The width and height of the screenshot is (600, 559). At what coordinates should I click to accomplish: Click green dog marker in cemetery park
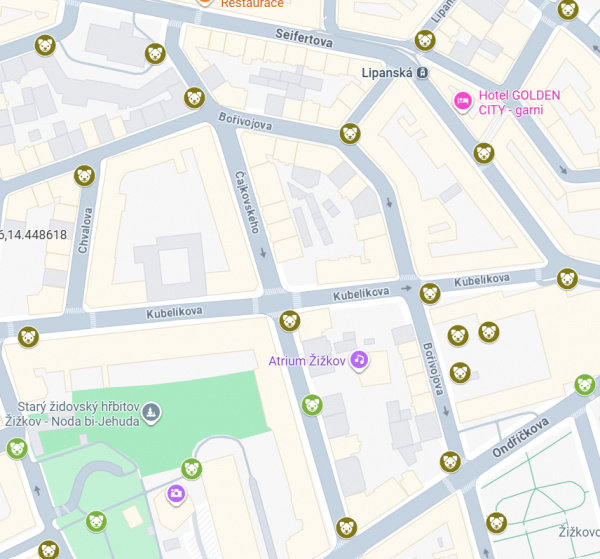[96, 521]
